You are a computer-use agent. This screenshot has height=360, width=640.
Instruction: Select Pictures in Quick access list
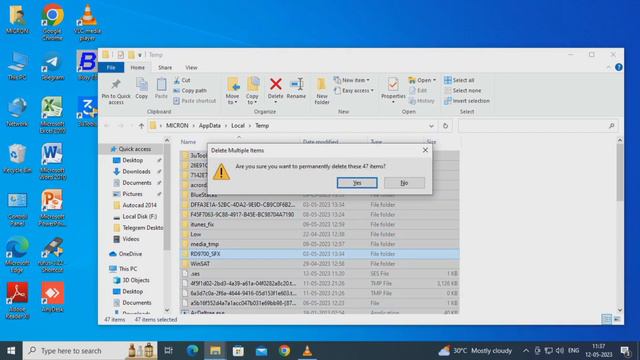[132, 194]
